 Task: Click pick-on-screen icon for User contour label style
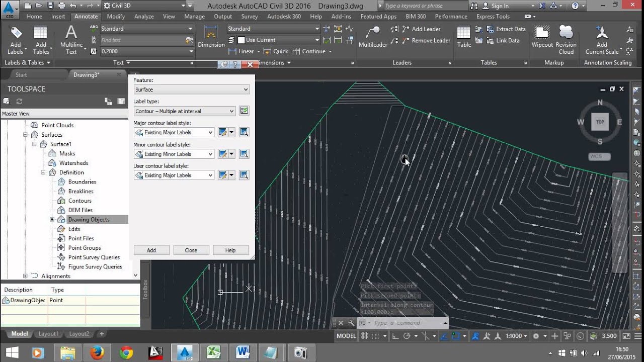coord(244,175)
